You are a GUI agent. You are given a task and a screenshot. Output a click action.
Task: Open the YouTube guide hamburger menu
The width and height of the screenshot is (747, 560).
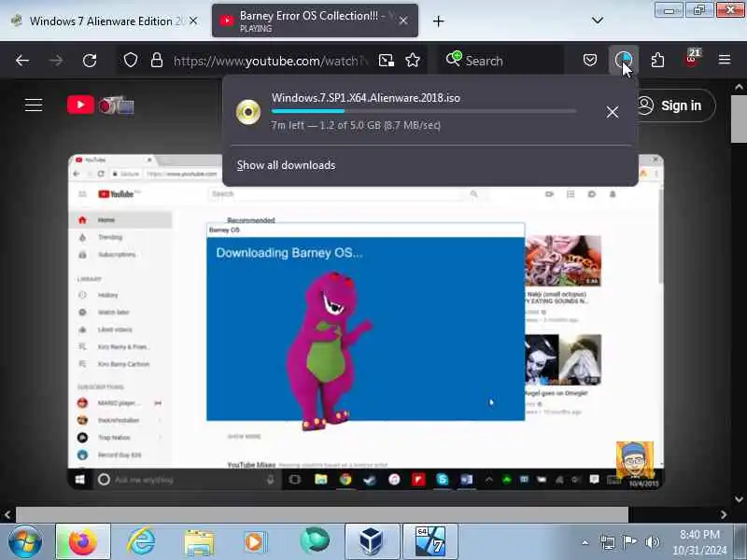point(34,105)
